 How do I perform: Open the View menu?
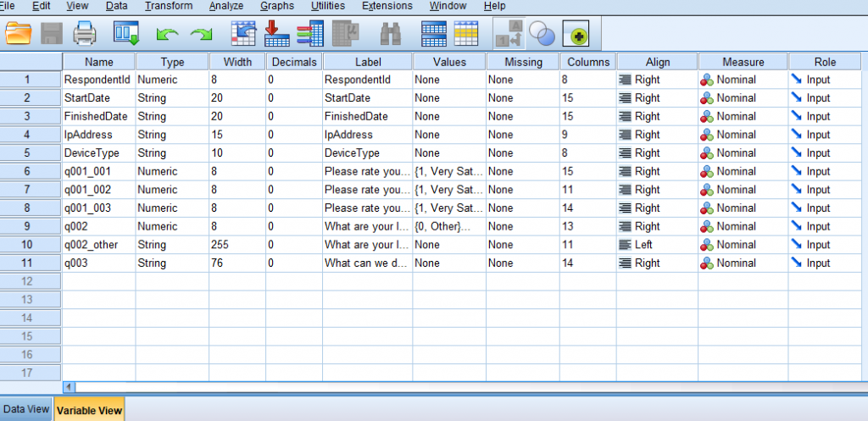pos(77,6)
